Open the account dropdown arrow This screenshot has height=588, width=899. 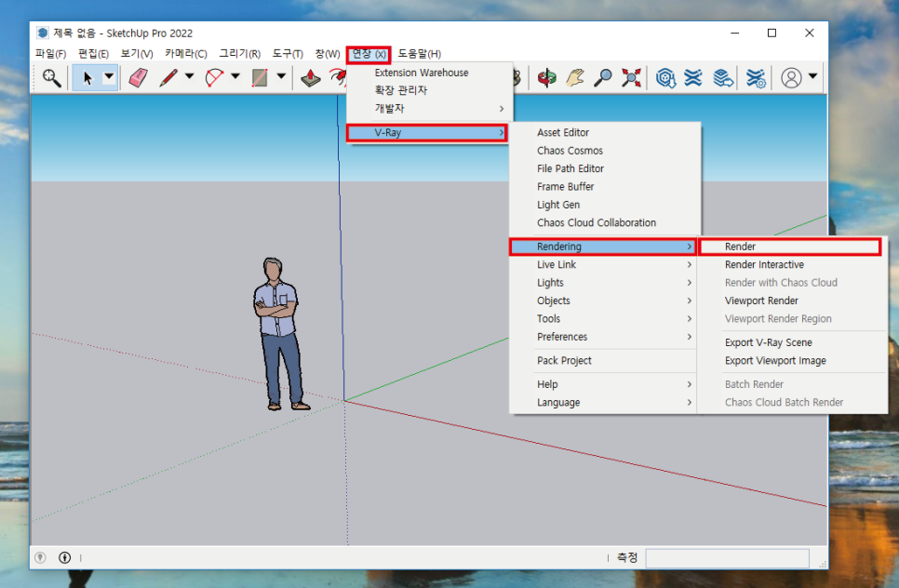[812, 76]
